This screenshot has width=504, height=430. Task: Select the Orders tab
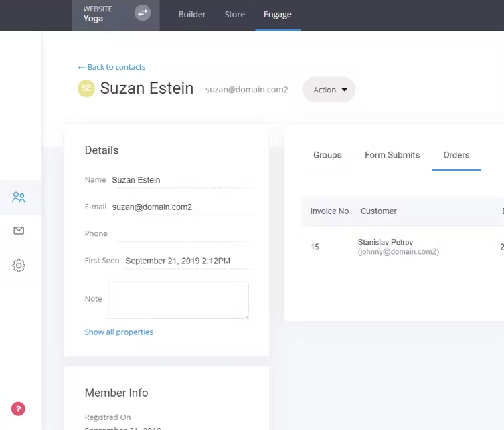[456, 155]
